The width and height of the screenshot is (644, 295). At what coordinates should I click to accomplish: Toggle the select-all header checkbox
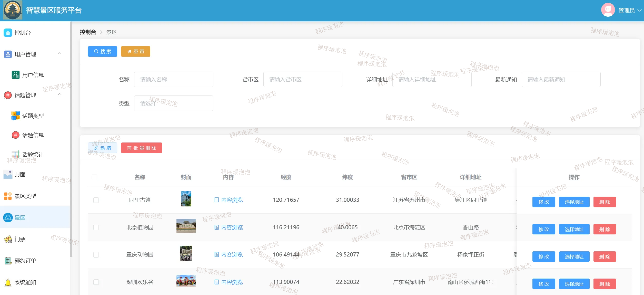point(95,177)
